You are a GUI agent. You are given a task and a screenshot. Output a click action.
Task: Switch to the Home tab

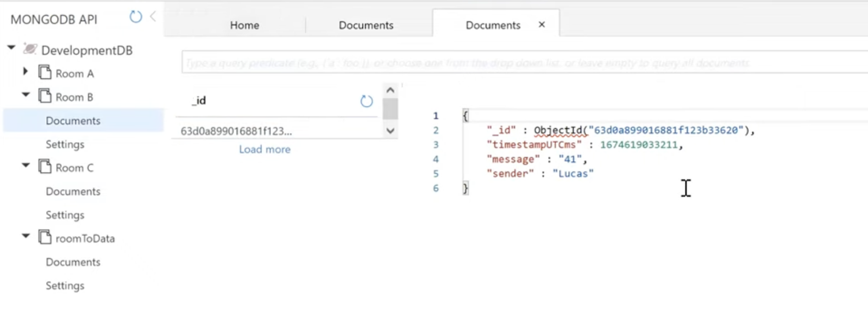tap(244, 25)
